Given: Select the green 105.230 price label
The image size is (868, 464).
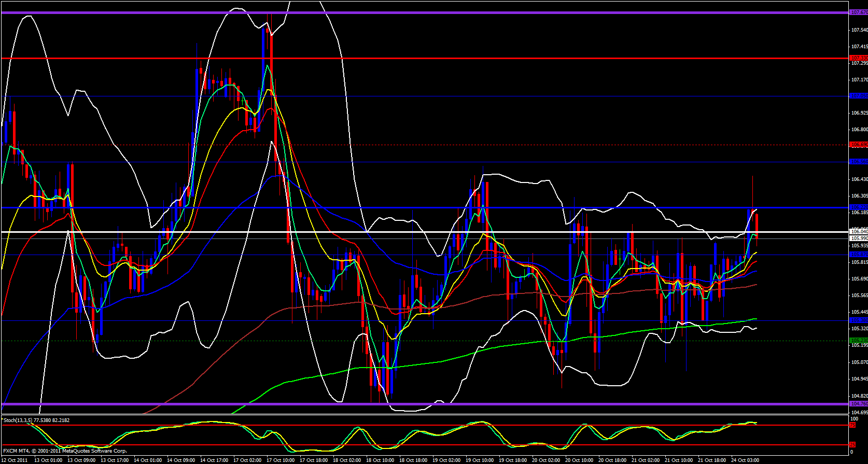Looking at the screenshot, I should pyautogui.click(x=859, y=341).
